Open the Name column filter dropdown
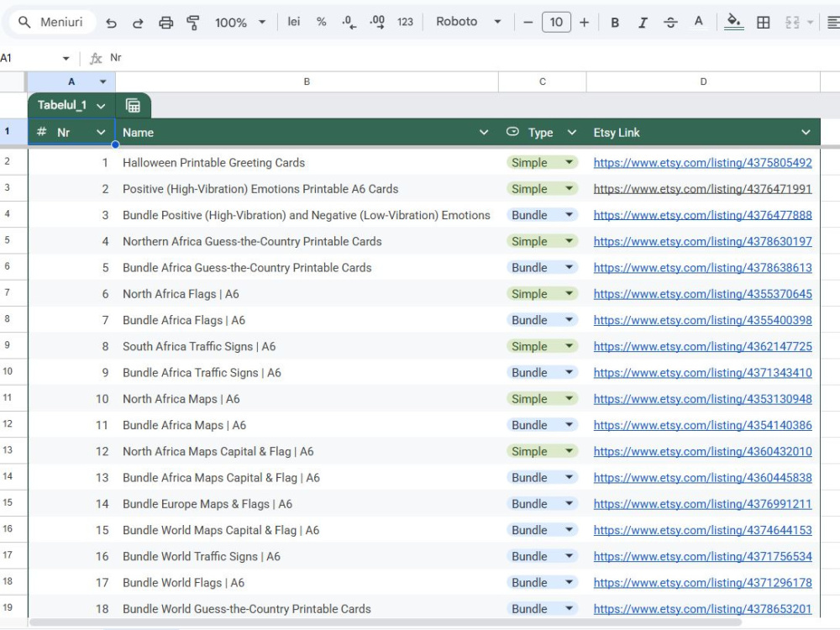 [x=483, y=133]
